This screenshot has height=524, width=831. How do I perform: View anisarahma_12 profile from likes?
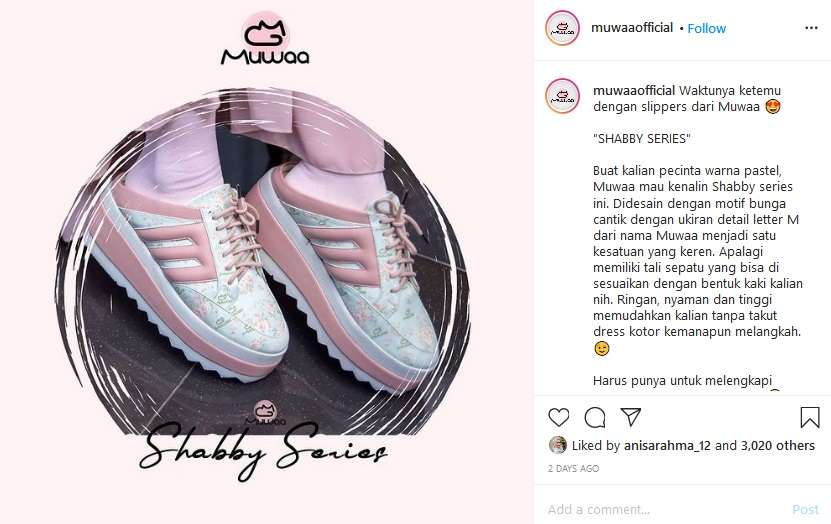coord(667,446)
